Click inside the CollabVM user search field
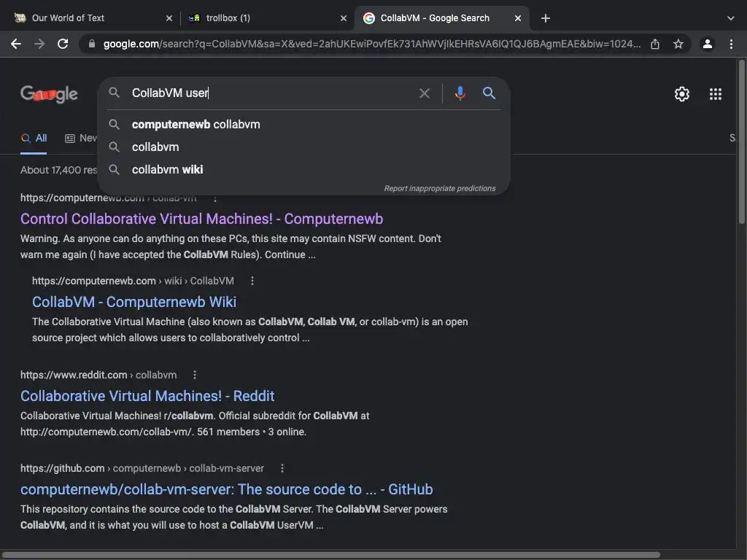 tap(271, 93)
